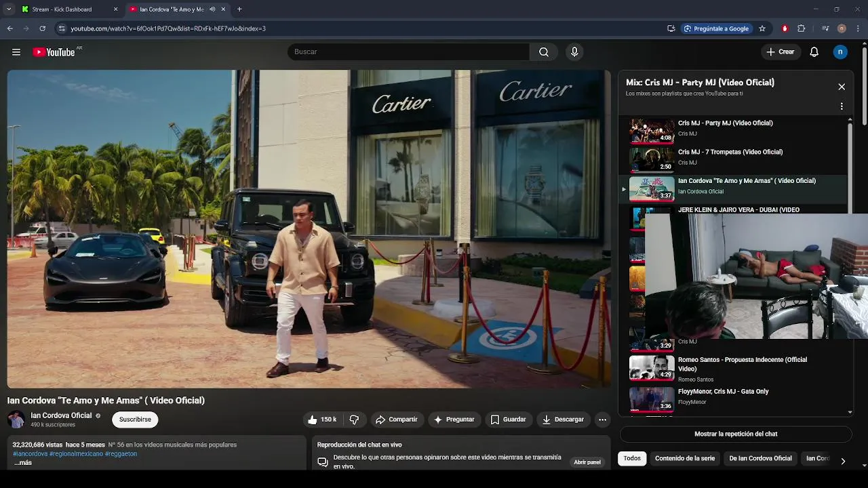View site information icon in address bar
Screen dimensions: 868x488
pyautogui.click(x=62, y=28)
